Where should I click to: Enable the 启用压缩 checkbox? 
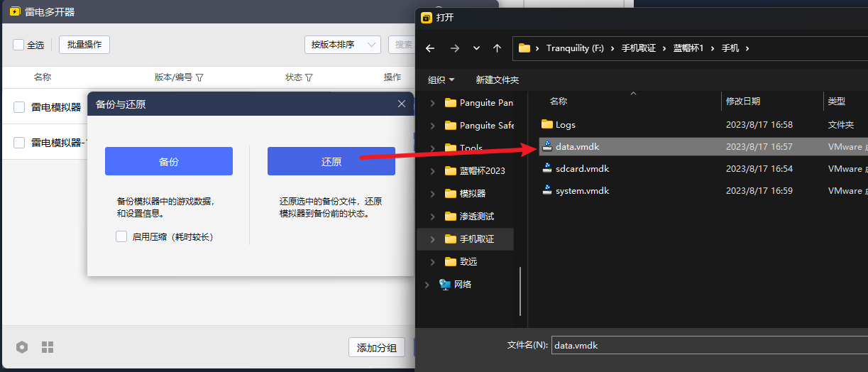click(x=121, y=236)
